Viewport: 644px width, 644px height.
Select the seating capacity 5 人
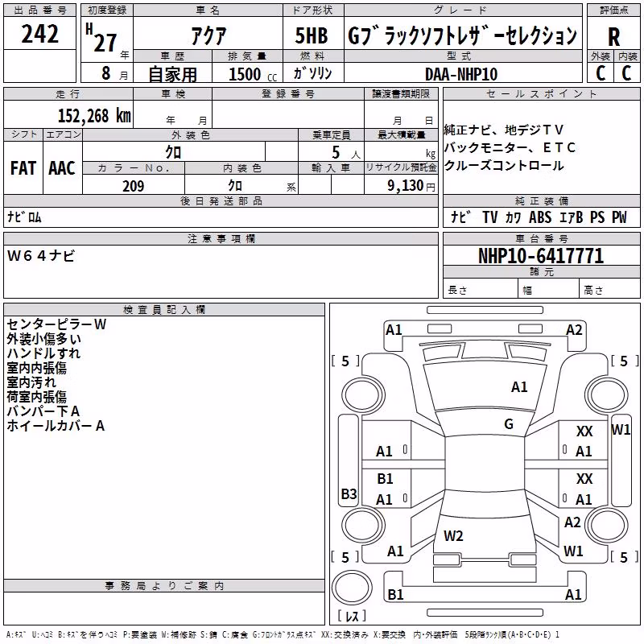346,153
